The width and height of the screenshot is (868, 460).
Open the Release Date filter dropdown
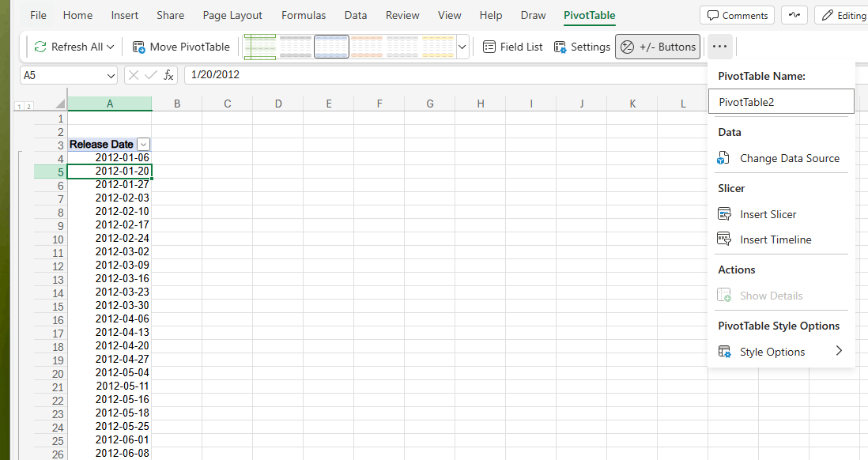point(143,145)
